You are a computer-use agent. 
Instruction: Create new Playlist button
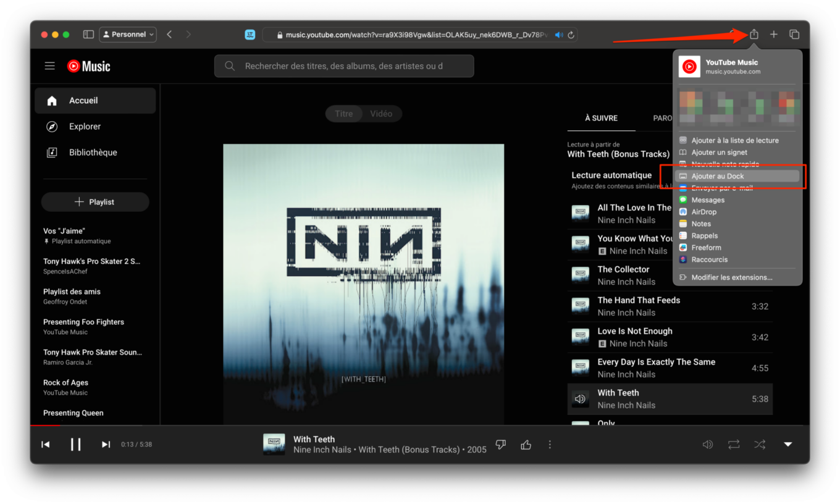click(x=95, y=202)
